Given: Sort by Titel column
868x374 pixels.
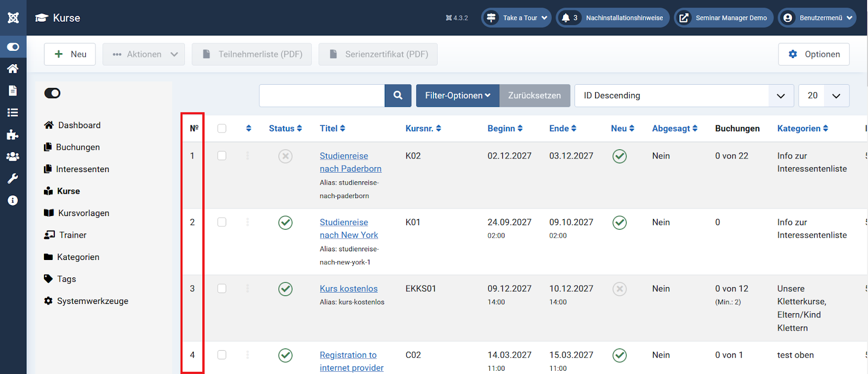Looking at the screenshot, I should click(333, 129).
